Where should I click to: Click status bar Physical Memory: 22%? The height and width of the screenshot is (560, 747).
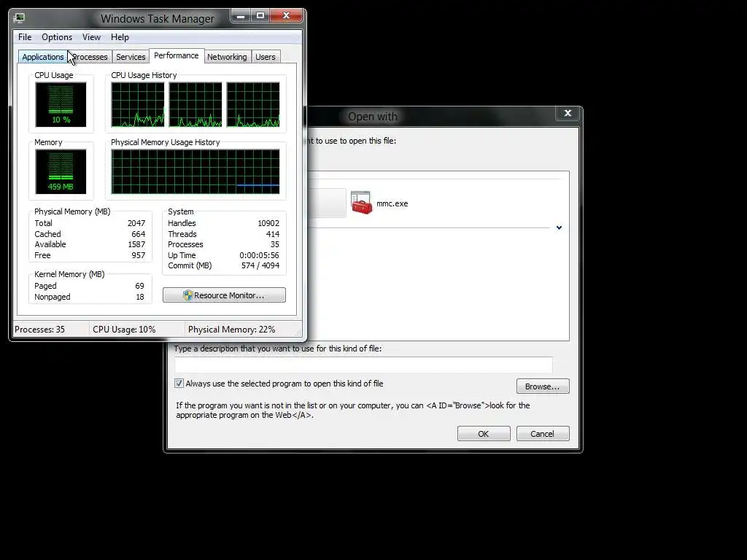pyautogui.click(x=231, y=330)
